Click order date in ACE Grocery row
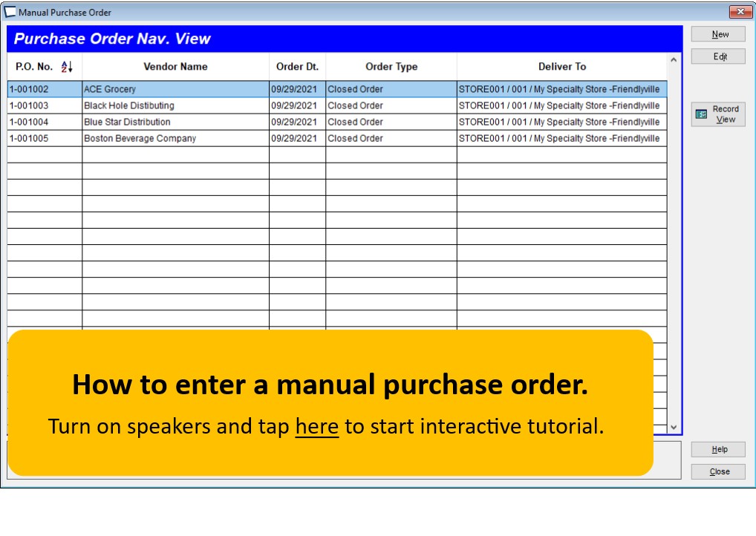 coord(298,89)
